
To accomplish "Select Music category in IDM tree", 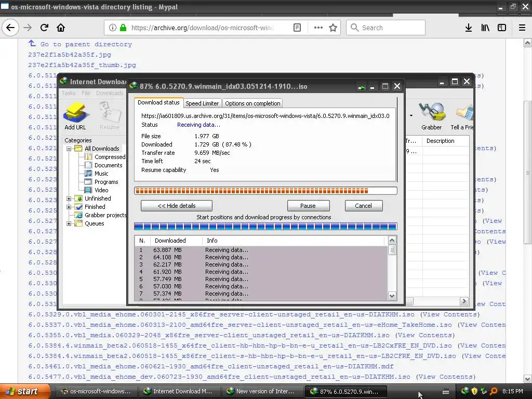I will click(x=101, y=174).
